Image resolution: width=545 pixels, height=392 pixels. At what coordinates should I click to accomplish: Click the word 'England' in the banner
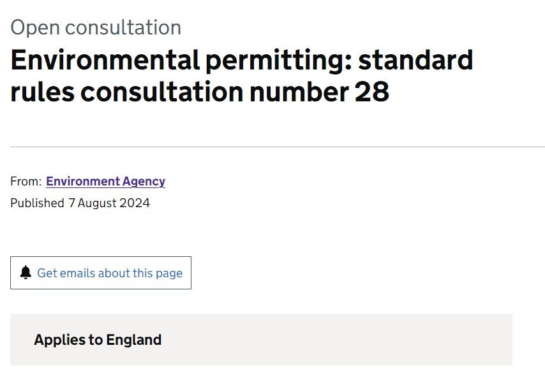pyautogui.click(x=134, y=340)
